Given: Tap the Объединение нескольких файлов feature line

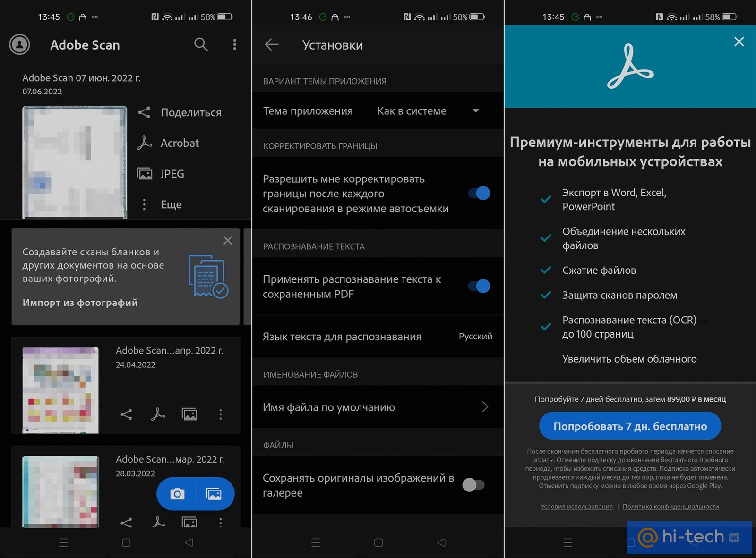Looking at the screenshot, I should pos(624,238).
